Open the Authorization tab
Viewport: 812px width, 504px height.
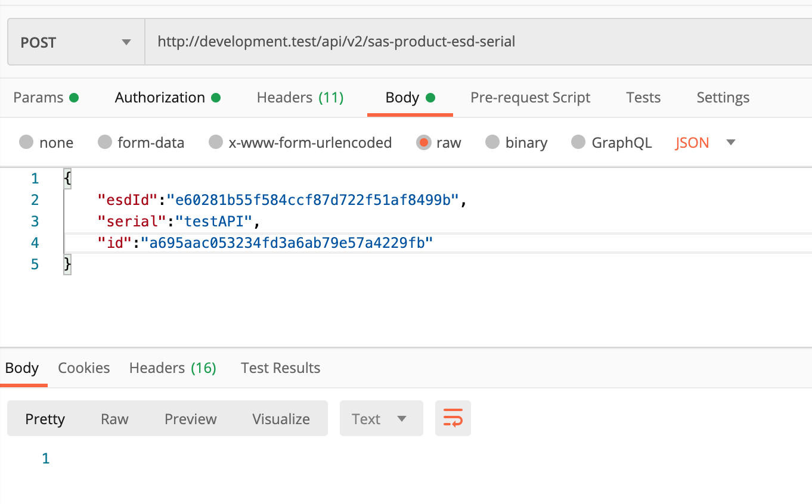[167, 98]
